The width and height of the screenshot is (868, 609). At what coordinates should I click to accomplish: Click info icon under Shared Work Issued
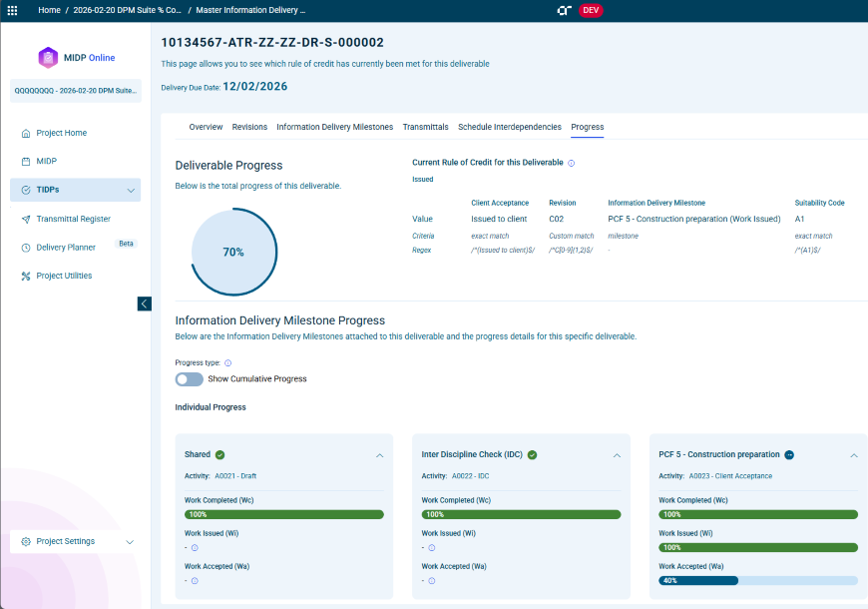tap(195, 548)
